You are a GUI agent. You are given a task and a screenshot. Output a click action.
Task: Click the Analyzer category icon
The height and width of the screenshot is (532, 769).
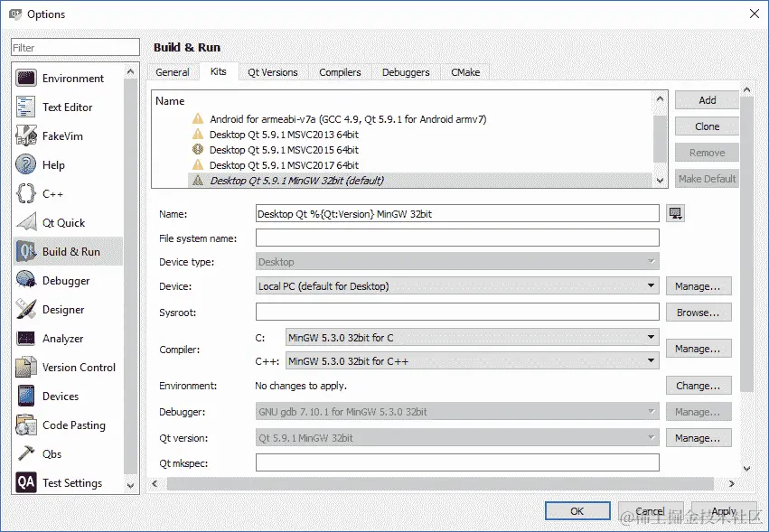[25, 339]
